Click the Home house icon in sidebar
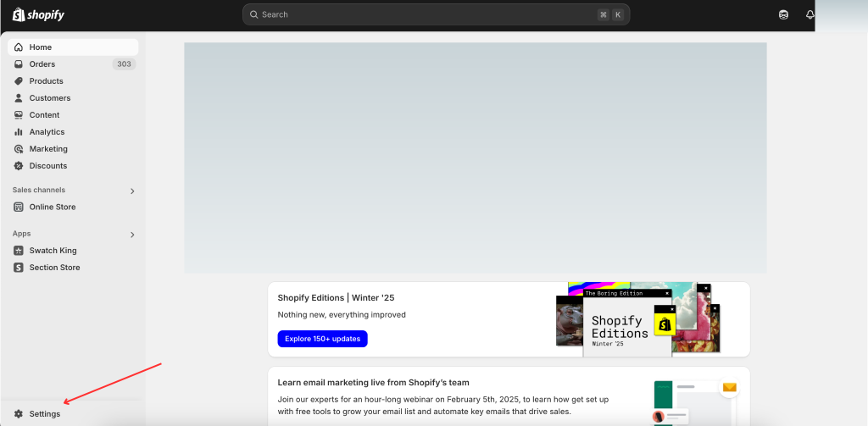The height and width of the screenshot is (426, 868). tap(19, 47)
